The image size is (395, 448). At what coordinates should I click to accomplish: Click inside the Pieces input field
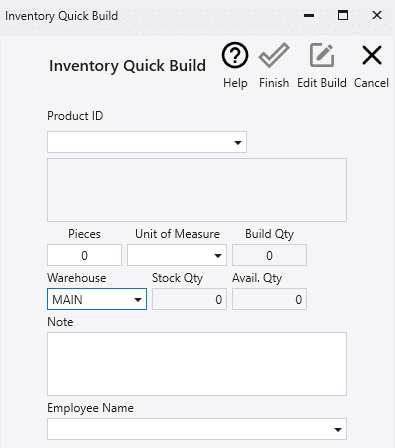(x=84, y=255)
